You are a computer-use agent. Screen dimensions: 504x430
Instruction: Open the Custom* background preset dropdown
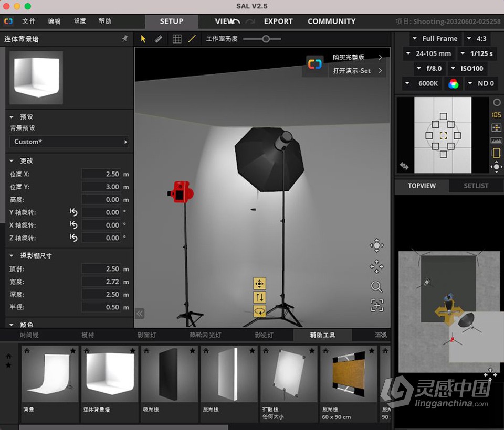68,142
